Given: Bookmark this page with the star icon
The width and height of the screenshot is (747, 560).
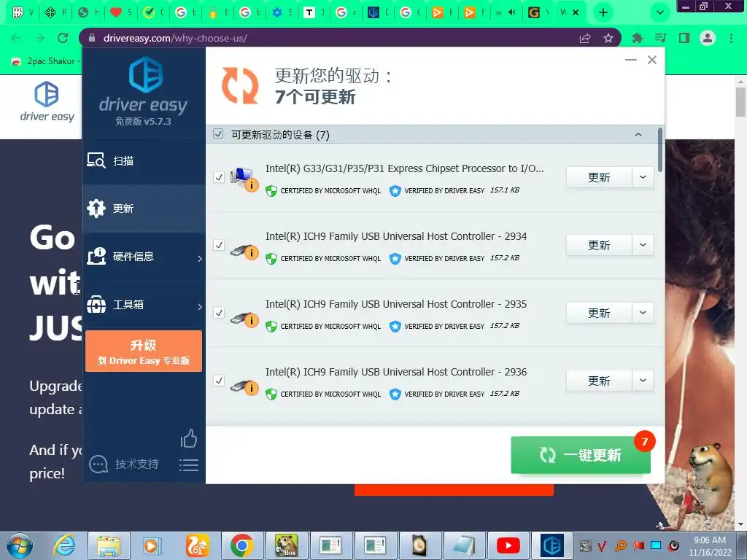Looking at the screenshot, I should click(608, 38).
